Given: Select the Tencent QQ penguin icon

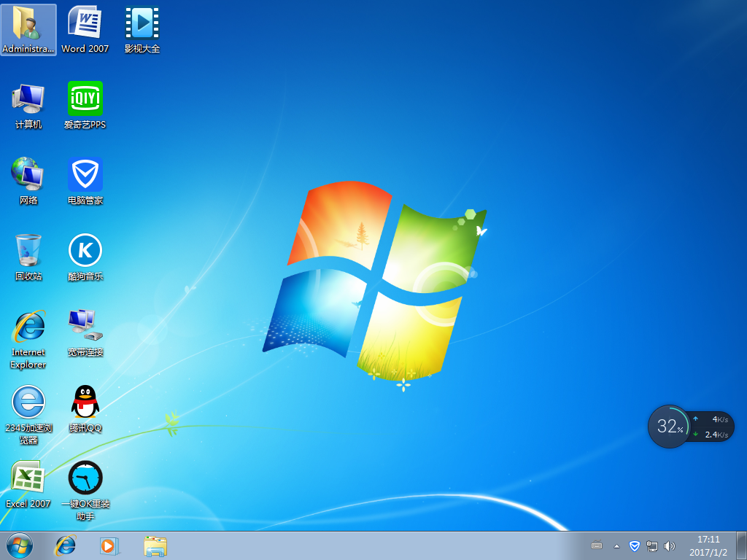Looking at the screenshot, I should click(x=85, y=402).
